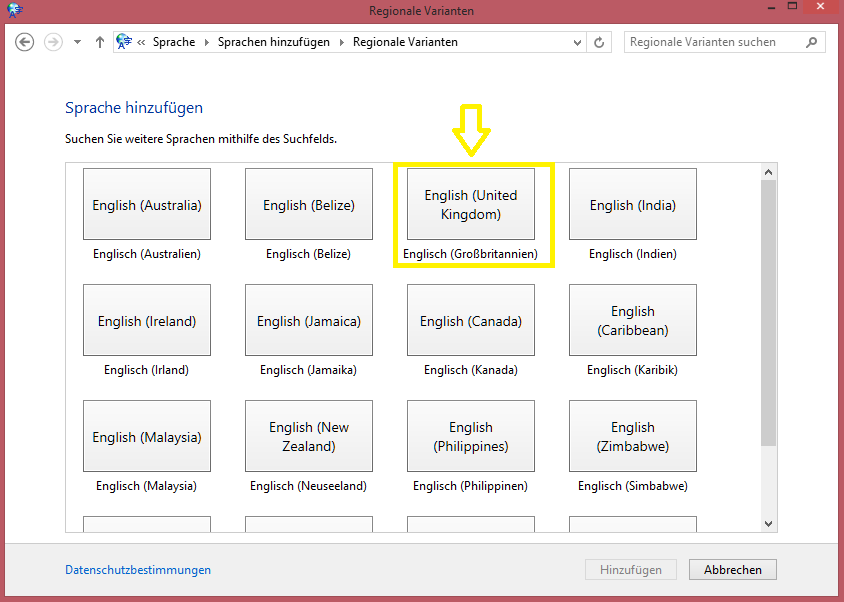Select the English (Australia) tile
Image resolution: width=844 pixels, height=602 pixels.
click(x=147, y=204)
